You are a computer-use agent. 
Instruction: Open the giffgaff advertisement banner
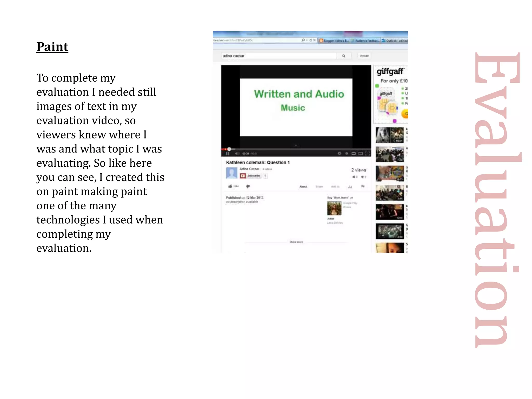[x=391, y=94]
